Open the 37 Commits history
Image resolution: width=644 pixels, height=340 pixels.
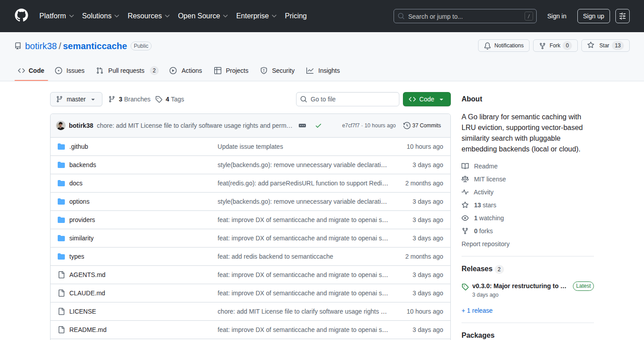pyautogui.click(x=422, y=126)
